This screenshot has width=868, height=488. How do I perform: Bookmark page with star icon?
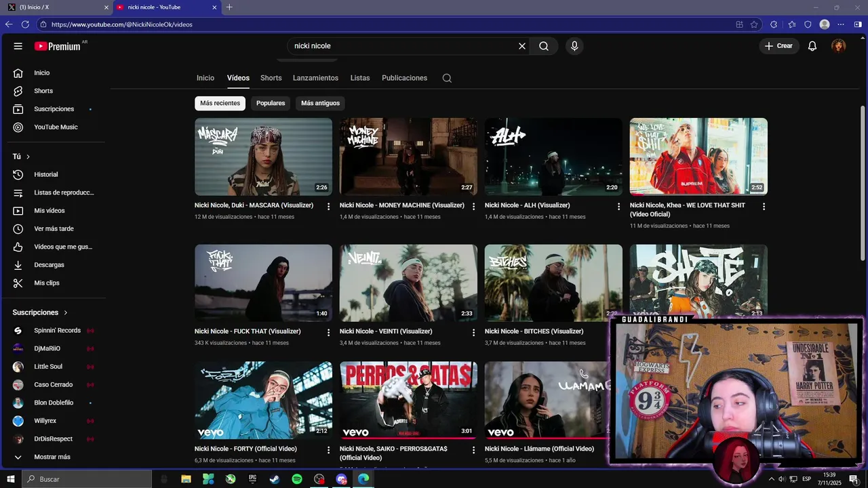(754, 24)
